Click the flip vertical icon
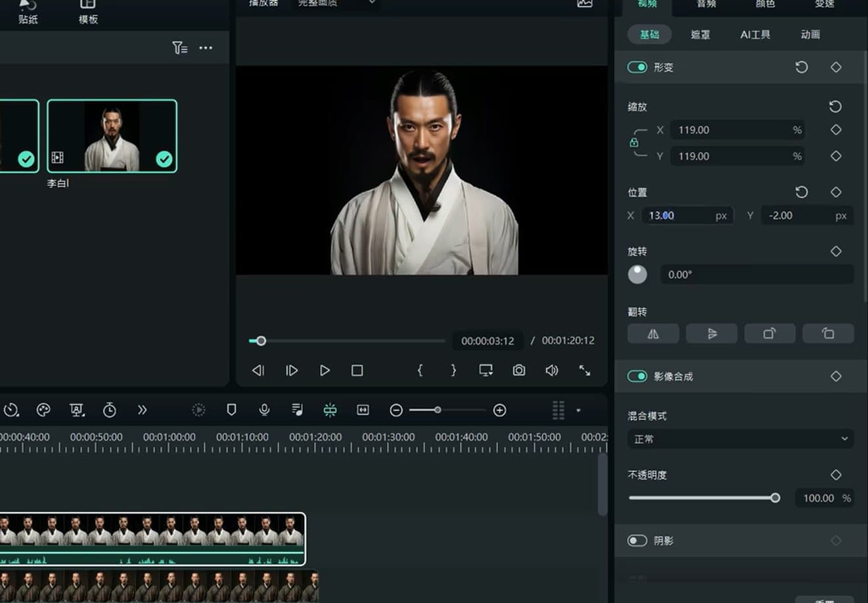The width and height of the screenshot is (868, 603). pos(712,333)
